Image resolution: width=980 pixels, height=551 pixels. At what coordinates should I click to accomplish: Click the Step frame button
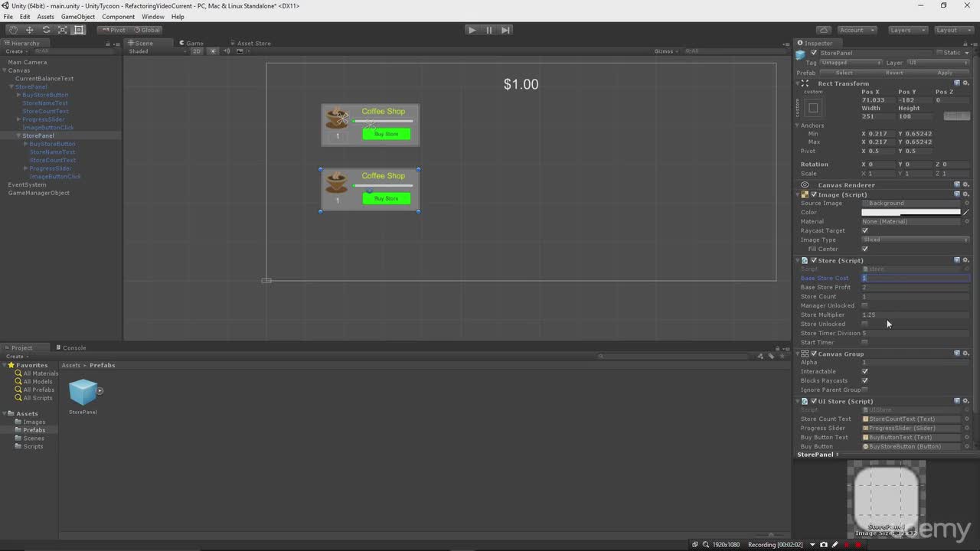click(x=505, y=30)
